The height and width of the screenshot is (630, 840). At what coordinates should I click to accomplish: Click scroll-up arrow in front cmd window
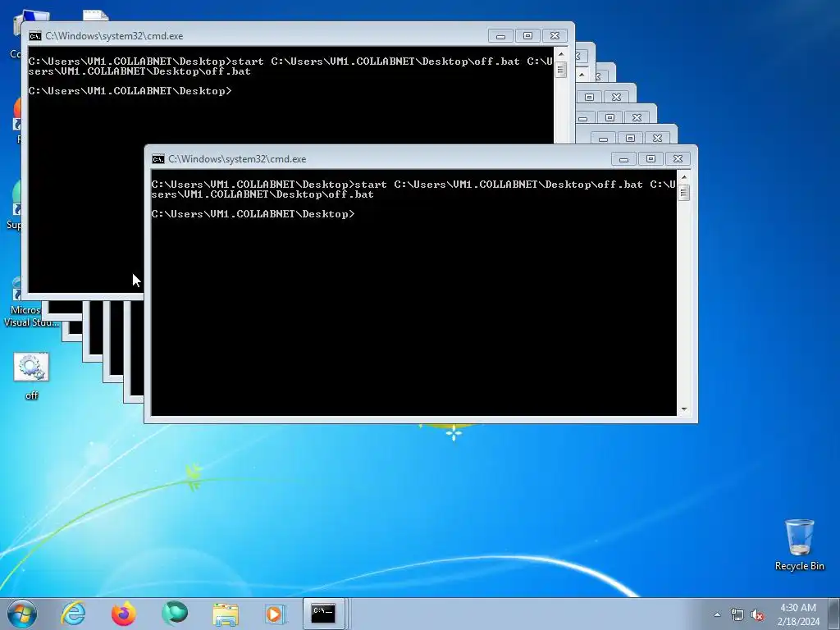click(683, 177)
